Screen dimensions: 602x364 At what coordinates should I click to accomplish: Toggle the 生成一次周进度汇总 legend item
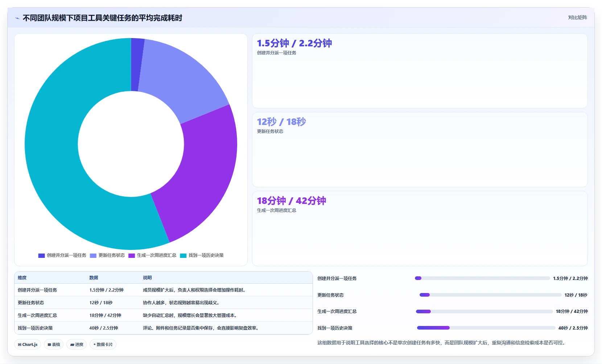pos(152,255)
